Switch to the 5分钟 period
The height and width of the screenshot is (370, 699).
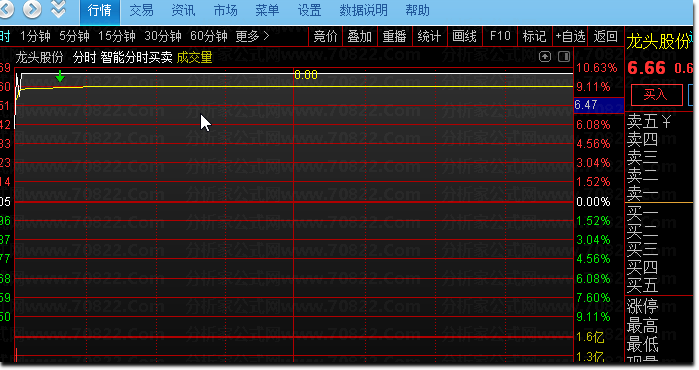click(74, 36)
